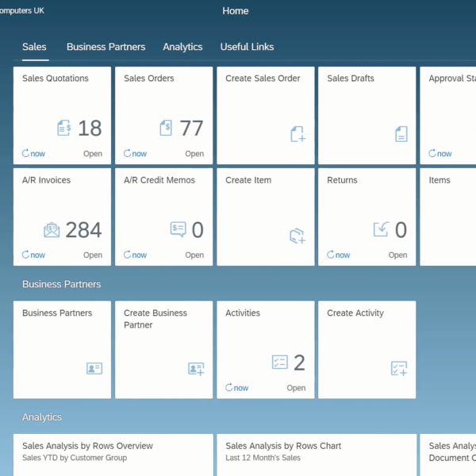Open the Create Sales Order tile title
This screenshot has height=476, width=476.
(x=263, y=79)
